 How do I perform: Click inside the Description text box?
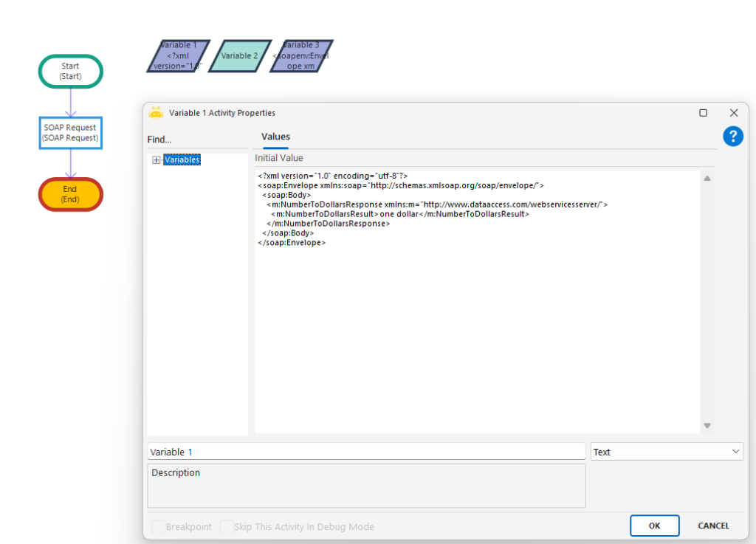[366, 486]
